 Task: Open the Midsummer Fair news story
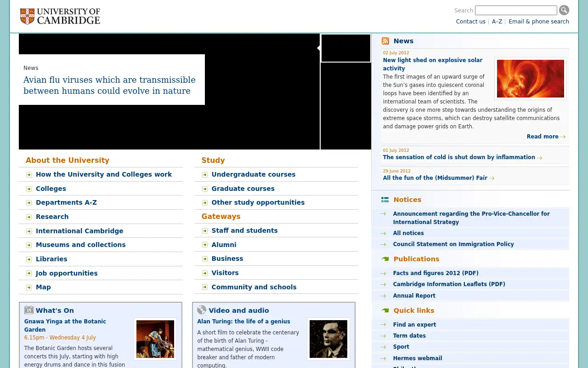tap(435, 178)
